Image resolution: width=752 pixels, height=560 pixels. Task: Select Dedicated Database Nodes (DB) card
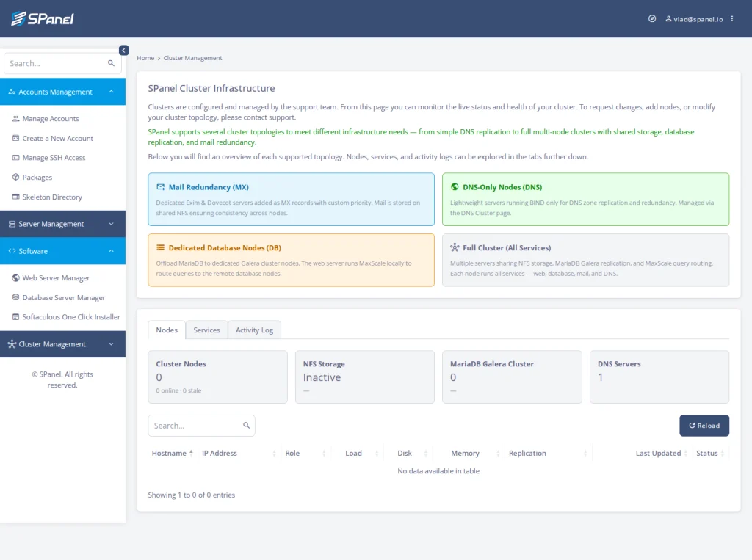click(291, 260)
